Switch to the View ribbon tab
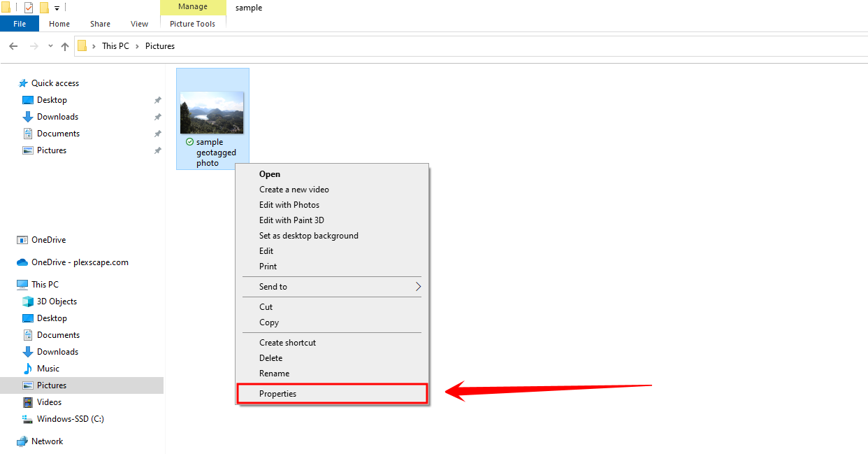868x454 pixels. (140, 24)
